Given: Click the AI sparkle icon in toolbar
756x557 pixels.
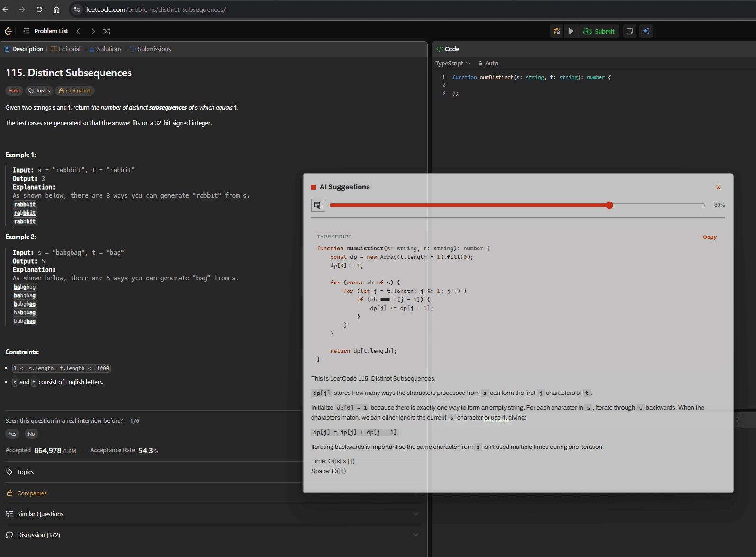Looking at the screenshot, I should [x=646, y=31].
